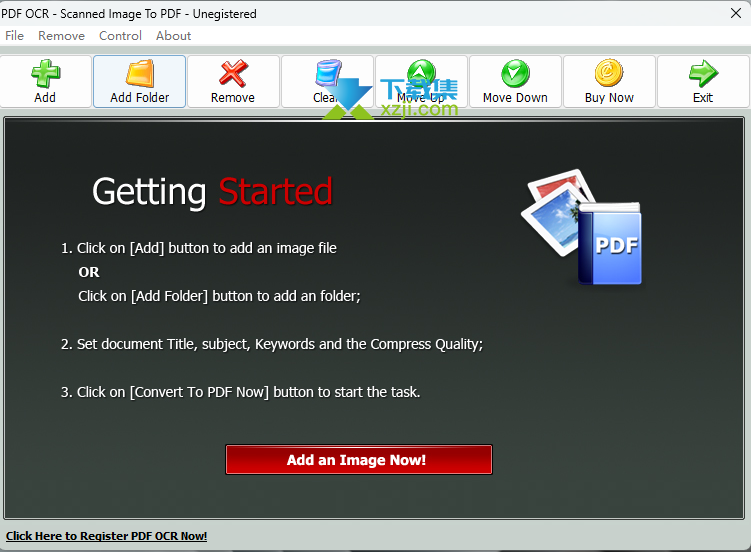Click the red X Remove icon
This screenshot has height=552, width=751.
coord(233,74)
